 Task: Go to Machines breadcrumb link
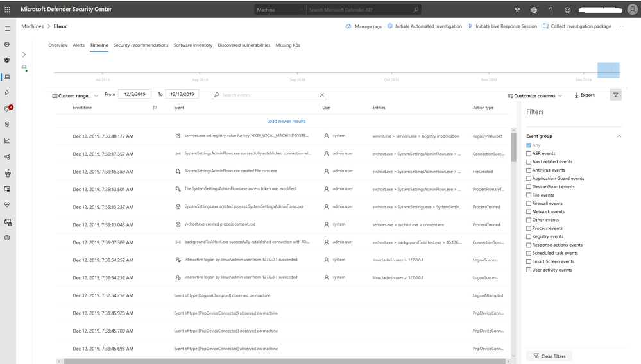(x=32, y=26)
